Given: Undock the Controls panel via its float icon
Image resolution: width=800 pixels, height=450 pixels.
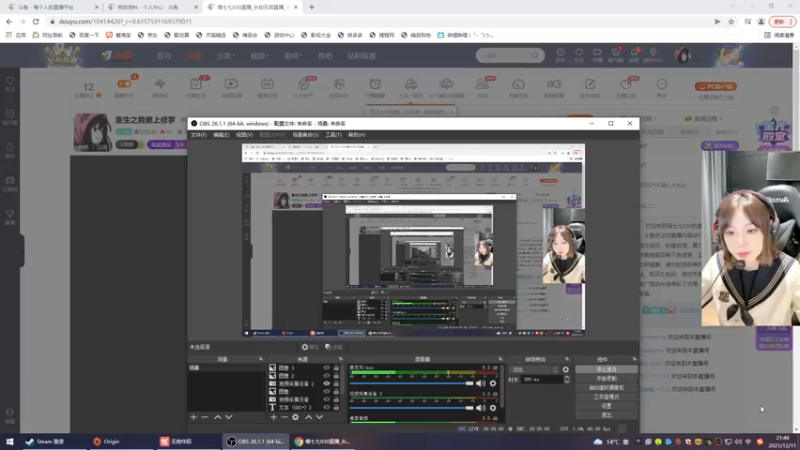Looking at the screenshot, I should (x=634, y=359).
